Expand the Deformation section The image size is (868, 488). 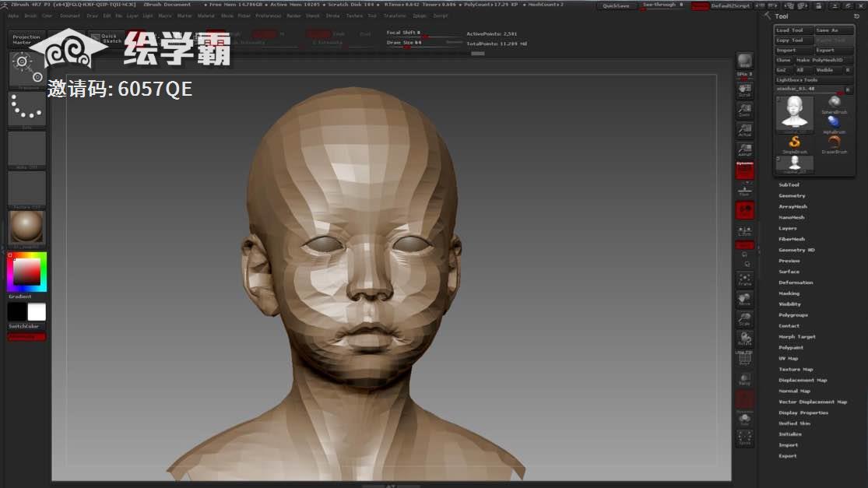click(796, 283)
